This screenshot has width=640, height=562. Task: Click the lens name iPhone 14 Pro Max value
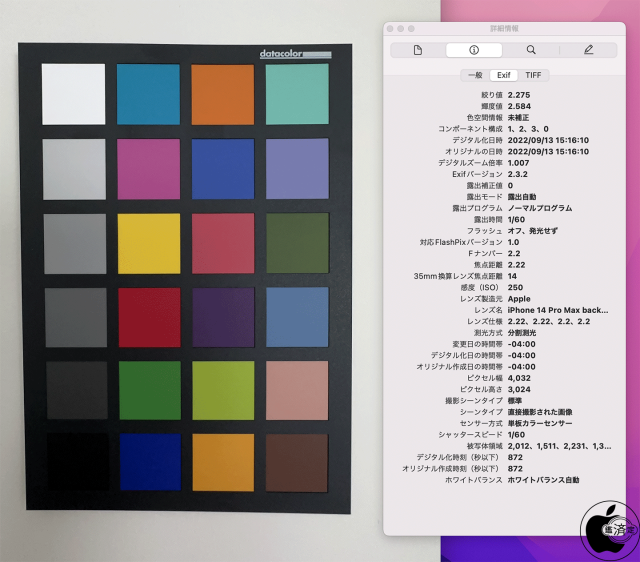coord(558,310)
